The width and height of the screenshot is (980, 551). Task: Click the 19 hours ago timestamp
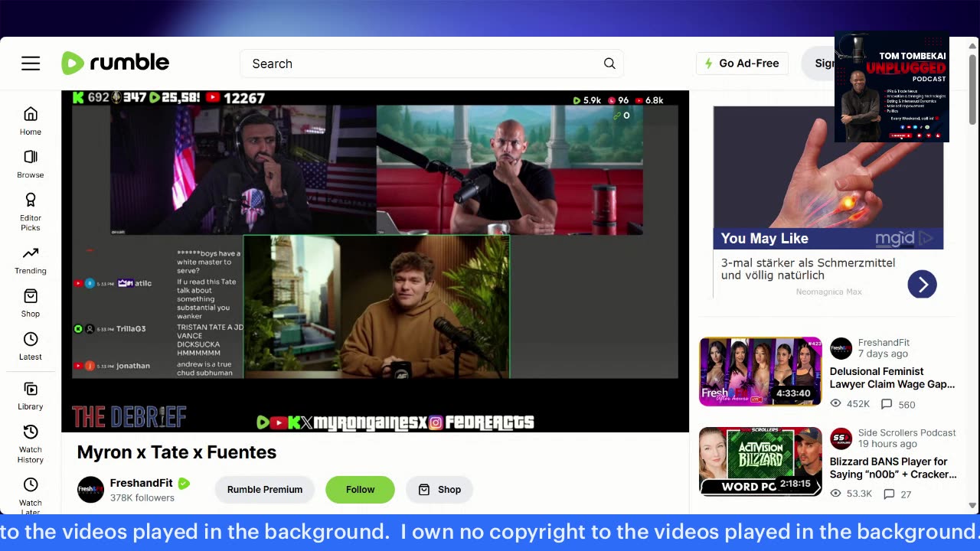[x=887, y=444]
